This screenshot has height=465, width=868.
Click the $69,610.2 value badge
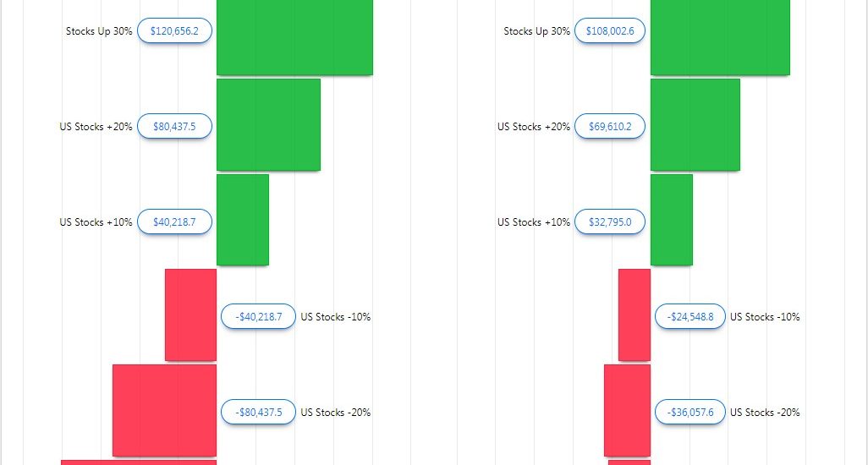[611, 127]
